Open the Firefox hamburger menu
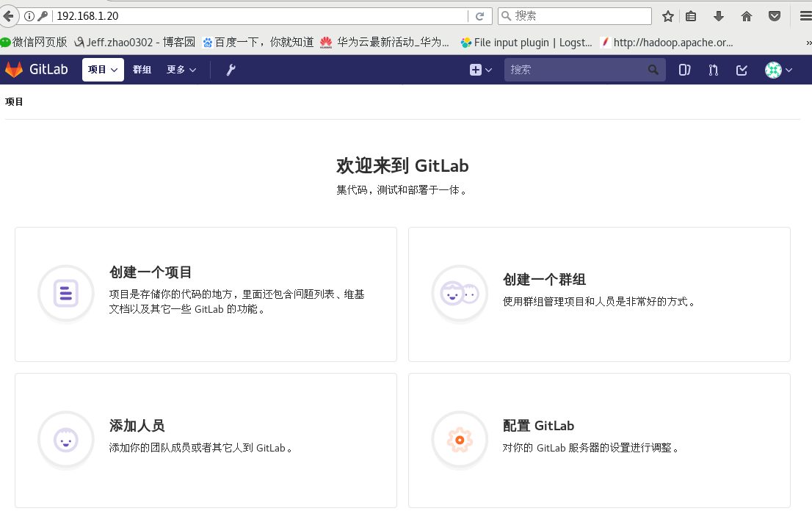The width and height of the screenshot is (812, 511). (x=806, y=17)
